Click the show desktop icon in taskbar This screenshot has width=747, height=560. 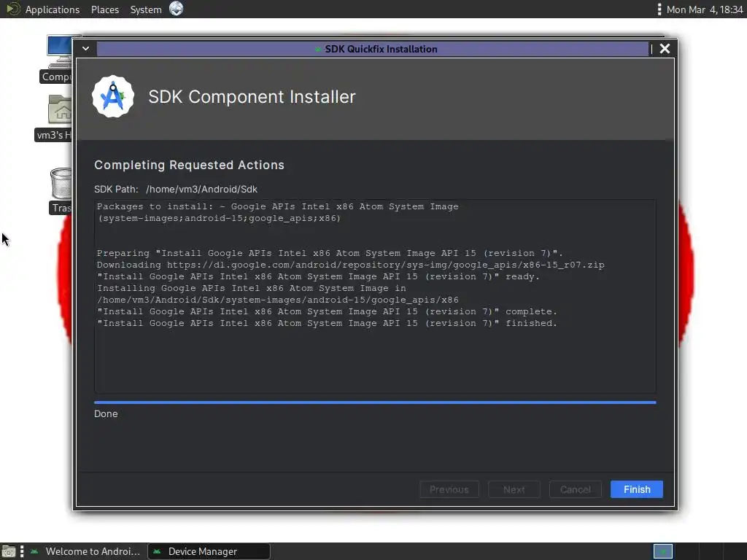coord(9,551)
